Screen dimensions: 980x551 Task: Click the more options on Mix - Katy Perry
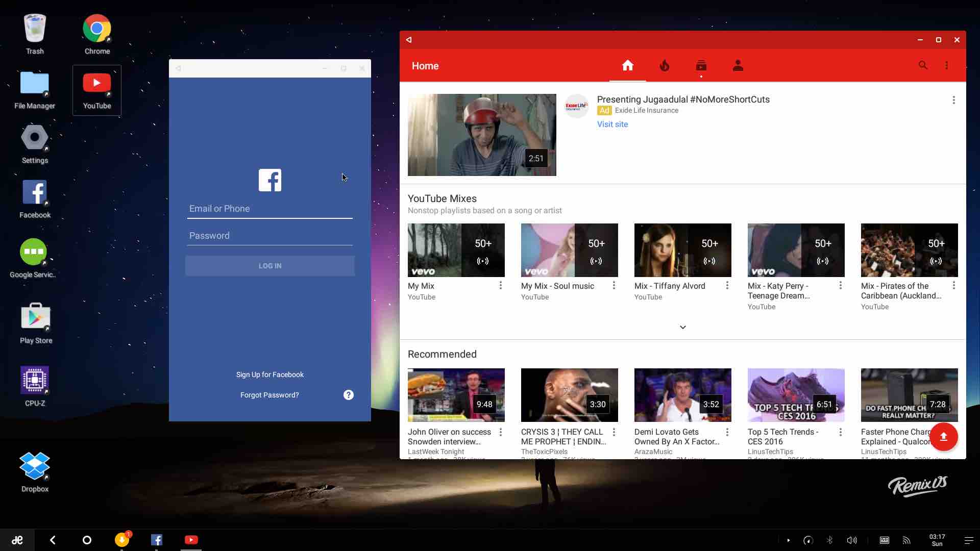[x=841, y=286]
